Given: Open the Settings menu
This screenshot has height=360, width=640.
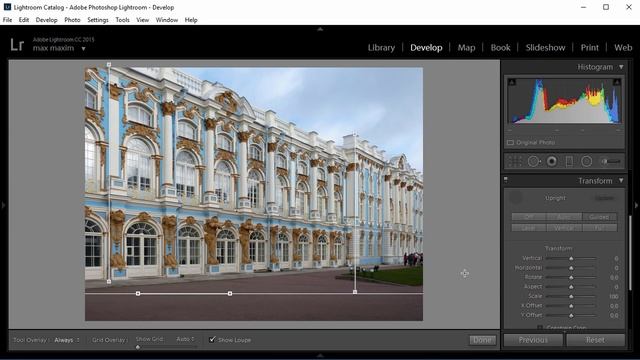Looking at the screenshot, I should (x=98, y=20).
